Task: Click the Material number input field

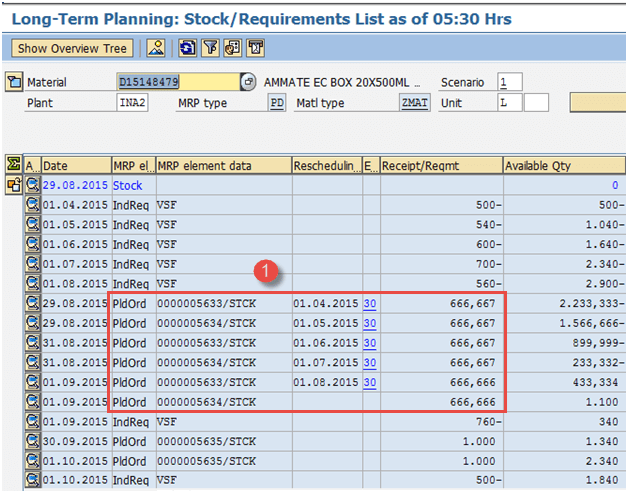Action: click(x=177, y=82)
